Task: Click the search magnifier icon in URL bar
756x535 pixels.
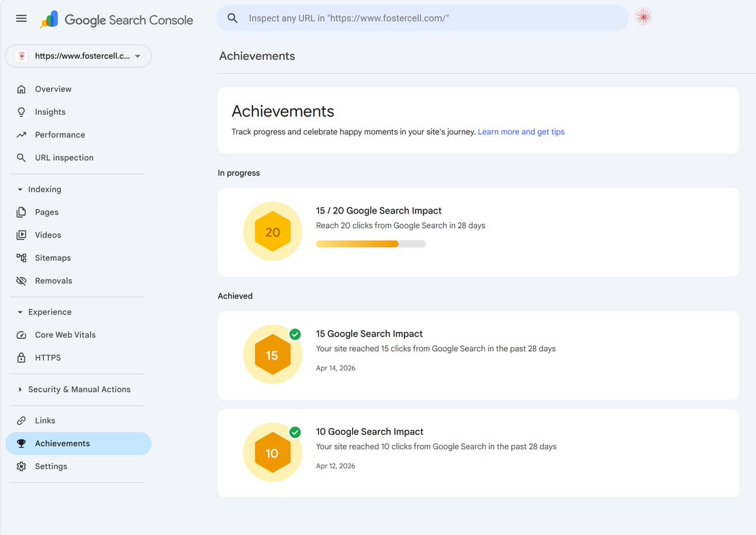Action: point(232,18)
